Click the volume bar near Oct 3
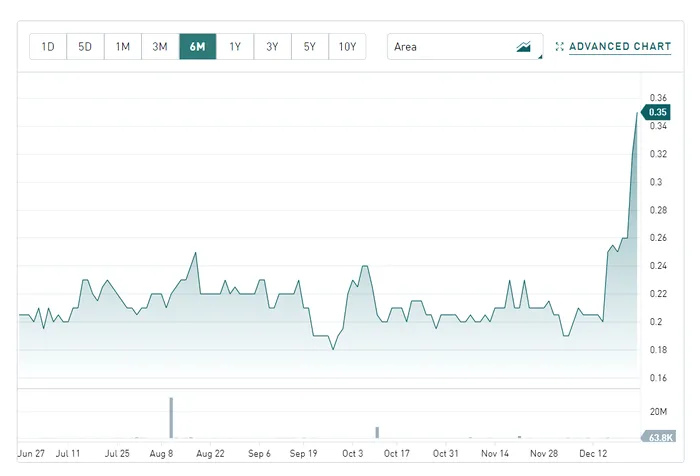 [x=377, y=432]
